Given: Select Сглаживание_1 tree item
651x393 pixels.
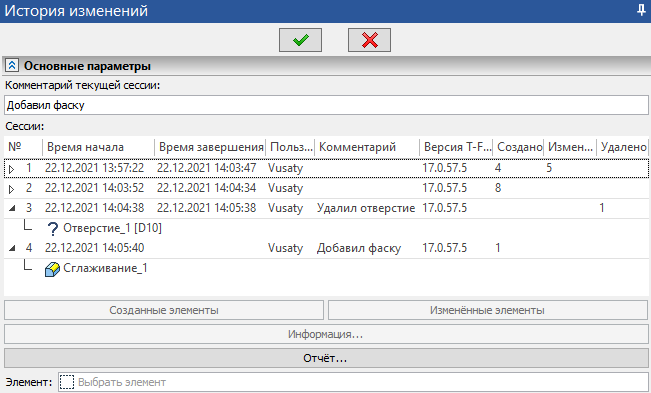Looking at the screenshot, I should (105, 268).
